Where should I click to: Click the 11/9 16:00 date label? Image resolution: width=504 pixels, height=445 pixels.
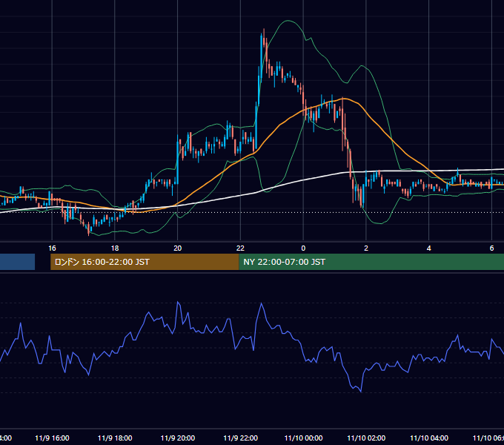point(52,438)
